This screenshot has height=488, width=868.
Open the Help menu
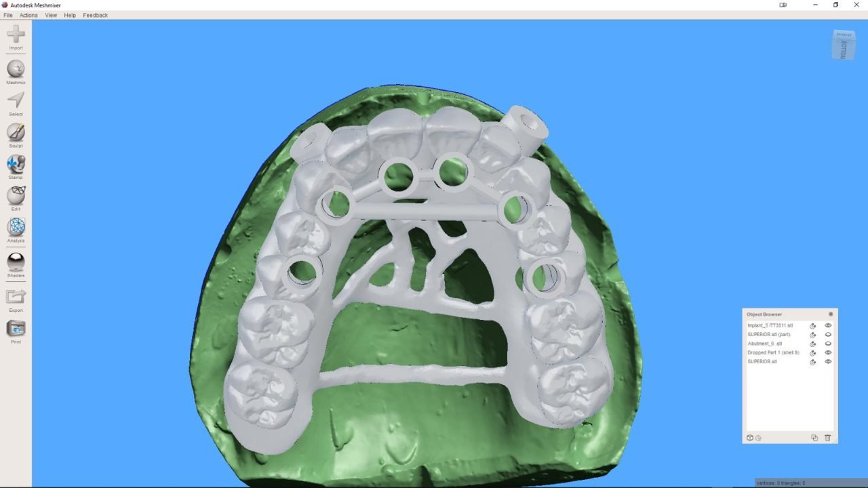[70, 15]
